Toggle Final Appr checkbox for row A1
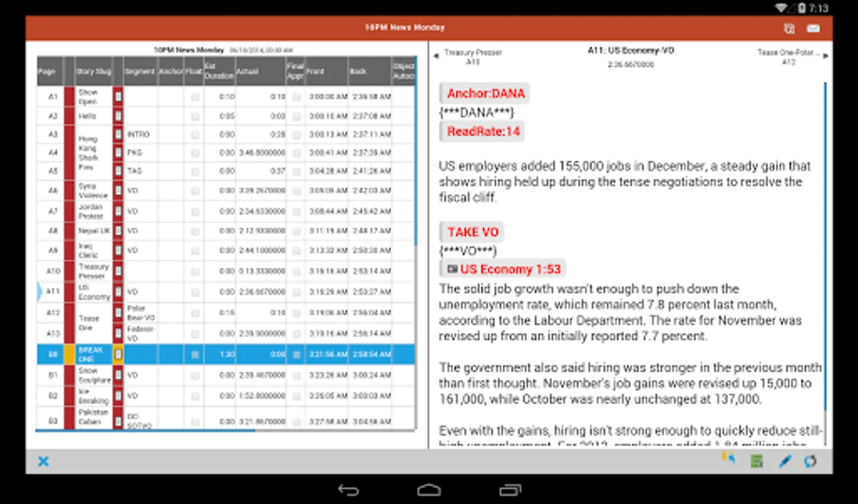This screenshot has height=504, width=858. coord(296,97)
